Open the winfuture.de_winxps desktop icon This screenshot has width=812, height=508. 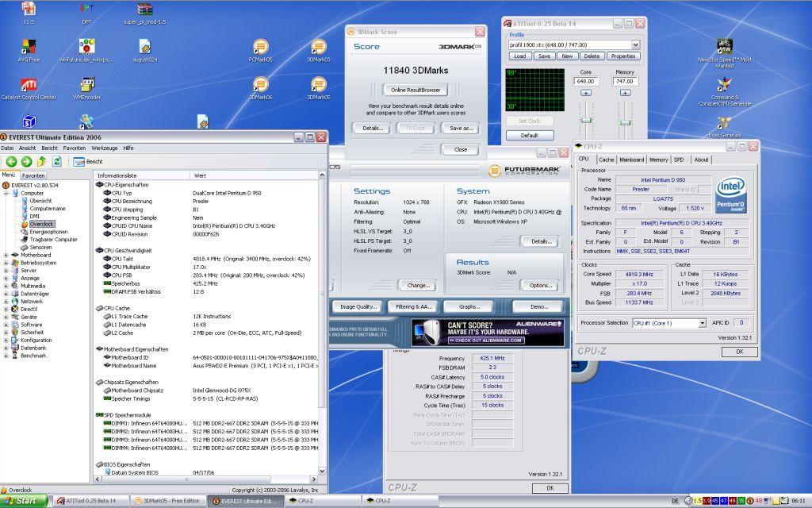click(86, 51)
